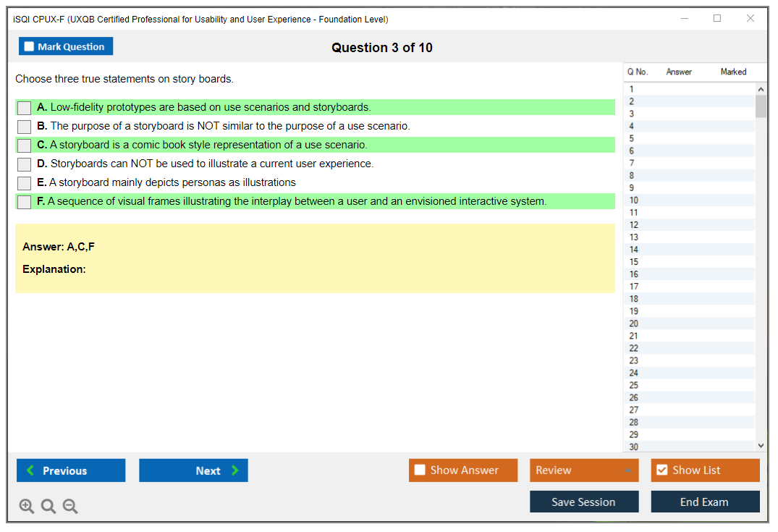
Task: Select checkbox for answer A
Action: coord(24,108)
